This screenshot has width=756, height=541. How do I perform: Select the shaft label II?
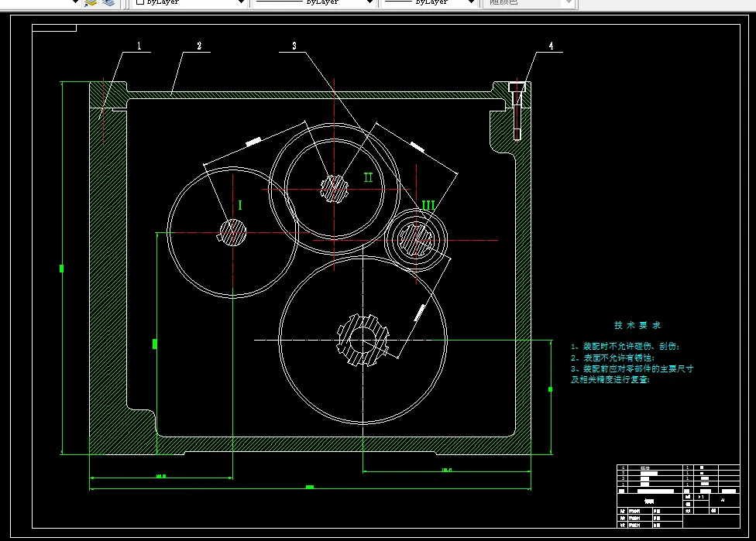coord(368,177)
